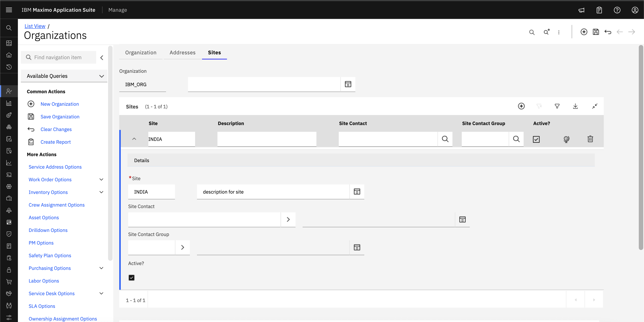The width and height of the screenshot is (644, 322).
Task: Click the home icon in the left rail
Action: (x=9, y=55)
